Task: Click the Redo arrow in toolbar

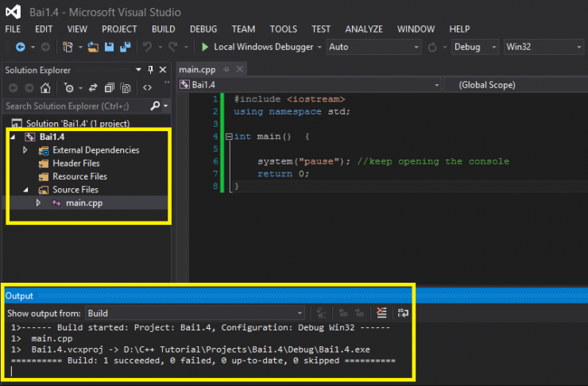Action: click(x=173, y=47)
